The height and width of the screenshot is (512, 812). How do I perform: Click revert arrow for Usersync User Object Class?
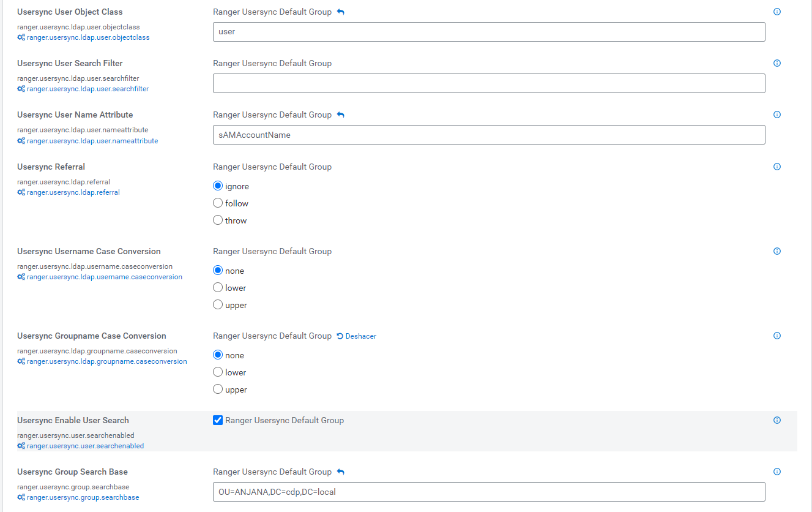tap(341, 12)
